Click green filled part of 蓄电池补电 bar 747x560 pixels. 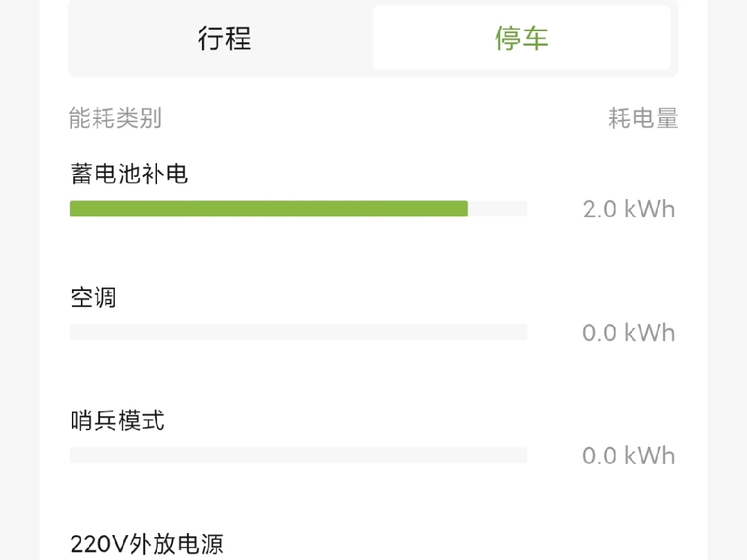tap(268, 208)
